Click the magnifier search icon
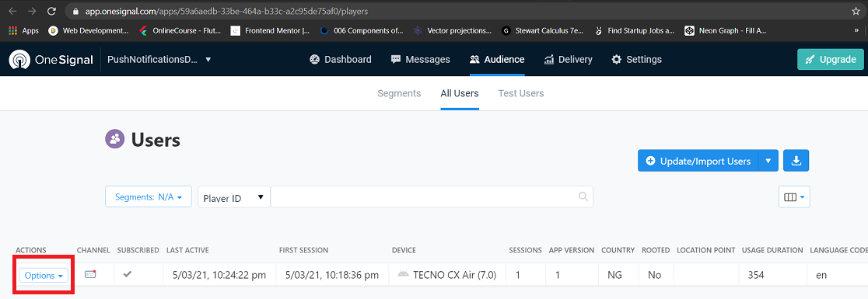This screenshot has width=868, height=299. coord(583,196)
